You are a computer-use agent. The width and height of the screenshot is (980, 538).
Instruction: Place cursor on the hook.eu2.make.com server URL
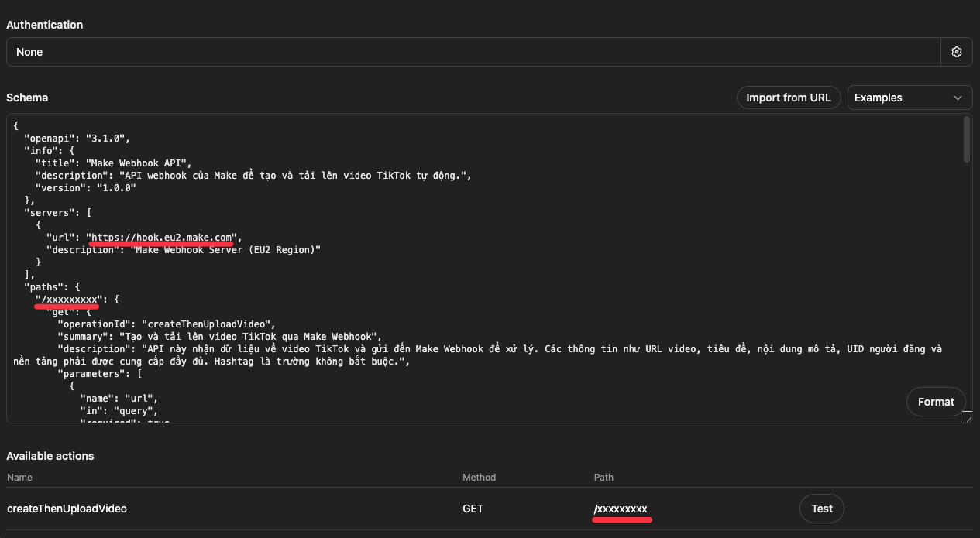(x=163, y=237)
